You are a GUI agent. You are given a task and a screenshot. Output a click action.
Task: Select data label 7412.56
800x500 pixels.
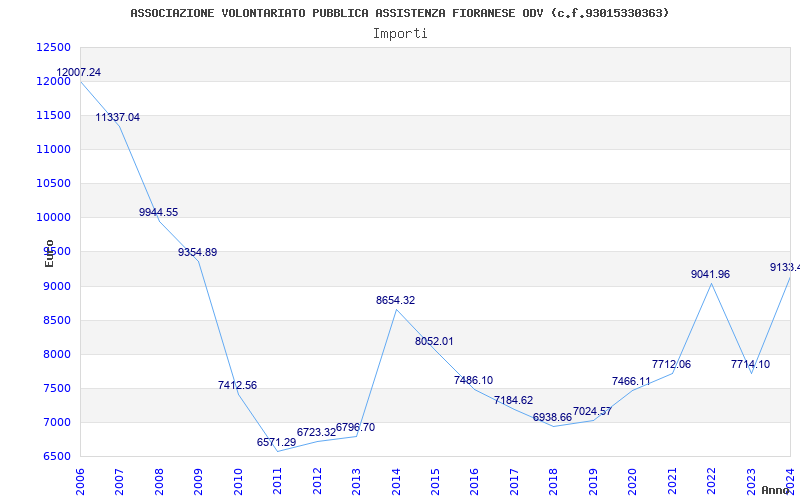point(237,385)
